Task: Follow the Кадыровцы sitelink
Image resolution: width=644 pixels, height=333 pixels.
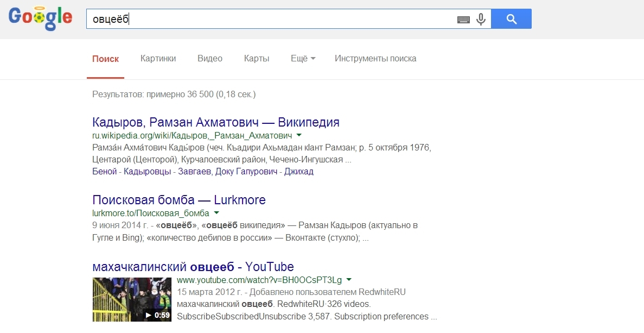Action: (148, 172)
